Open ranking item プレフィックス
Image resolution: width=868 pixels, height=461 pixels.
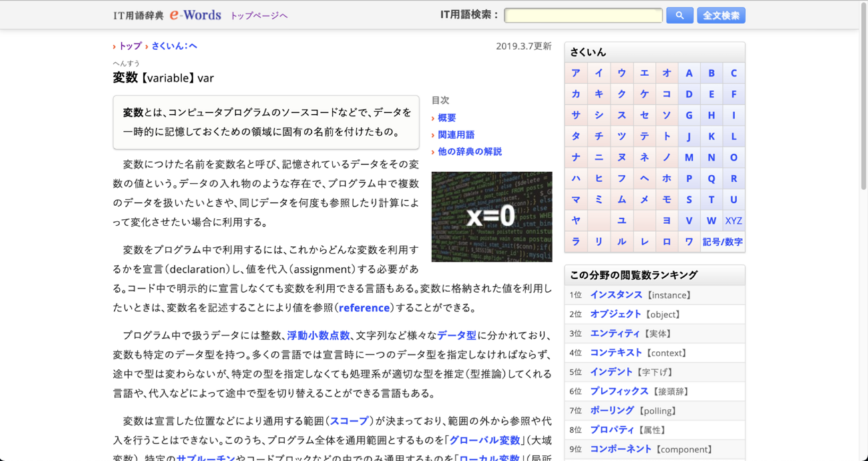coord(619,391)
